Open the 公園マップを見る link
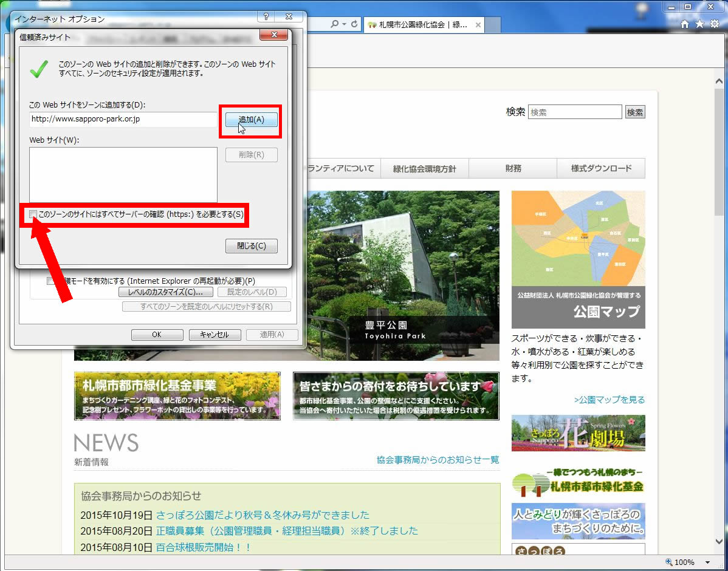The image size is (728, 571). [x=609, y=400]
